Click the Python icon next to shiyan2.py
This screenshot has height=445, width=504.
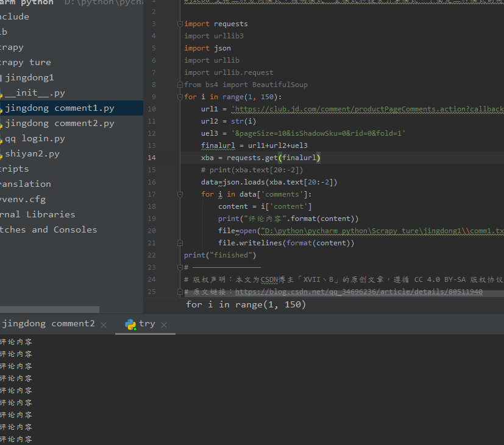point(2,153)
